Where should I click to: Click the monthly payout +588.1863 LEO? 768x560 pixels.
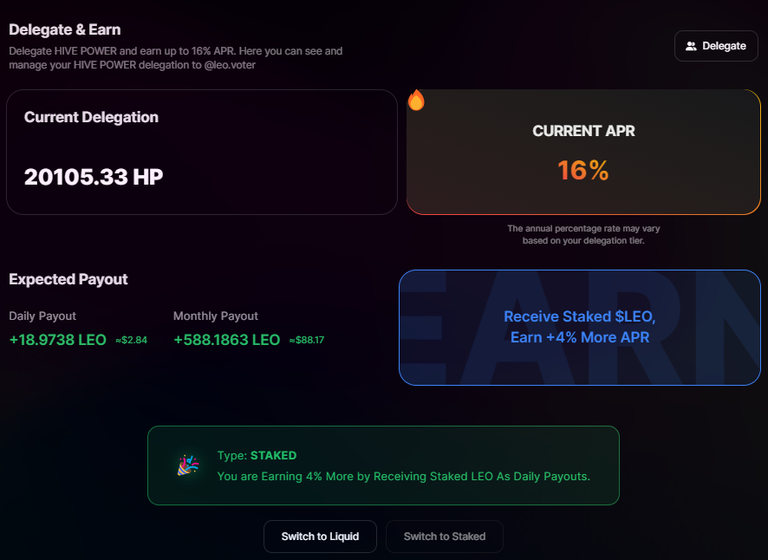click(x=227, y=340)
